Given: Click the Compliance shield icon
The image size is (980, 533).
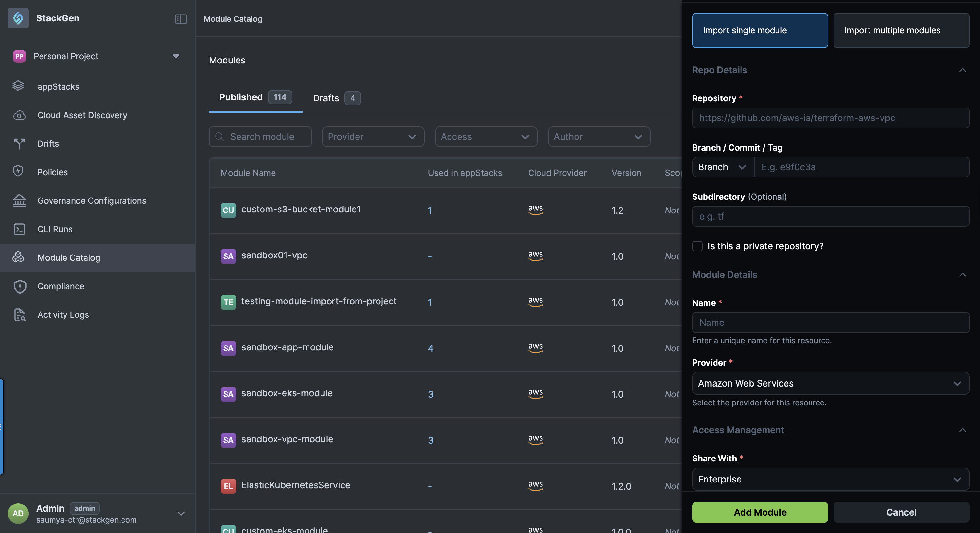Looking at the screenshot, I should pyautogui.click(x=19, y=286).
